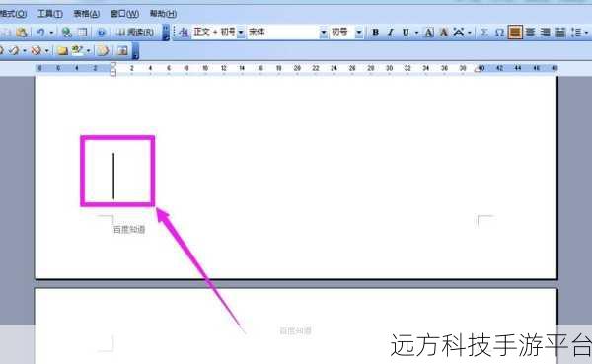Screen dimensions: 592x364
Task: Click the Undo arrow icon
Action: point(40,33)
